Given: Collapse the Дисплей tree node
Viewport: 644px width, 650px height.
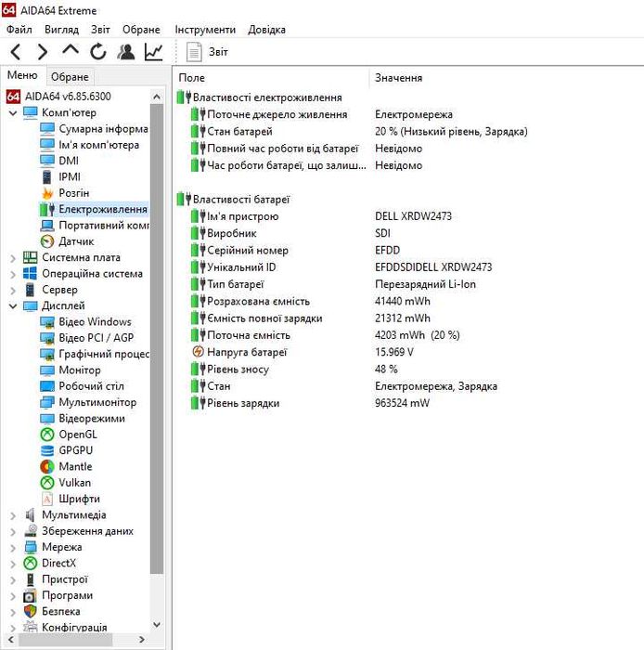Looking at the screenshot, I should click(x=13, y=305).
